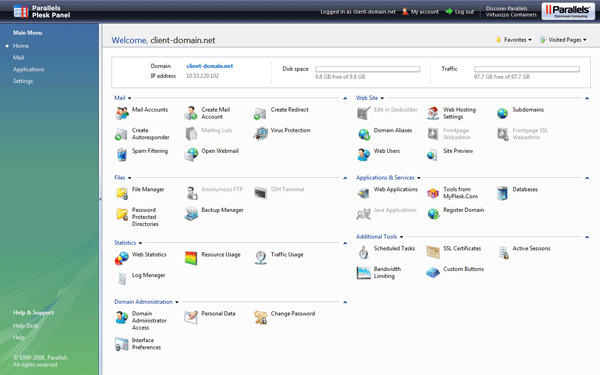Collapse the Web Site section
Viewport: 600px width, 375px height.
coord(587,98)
